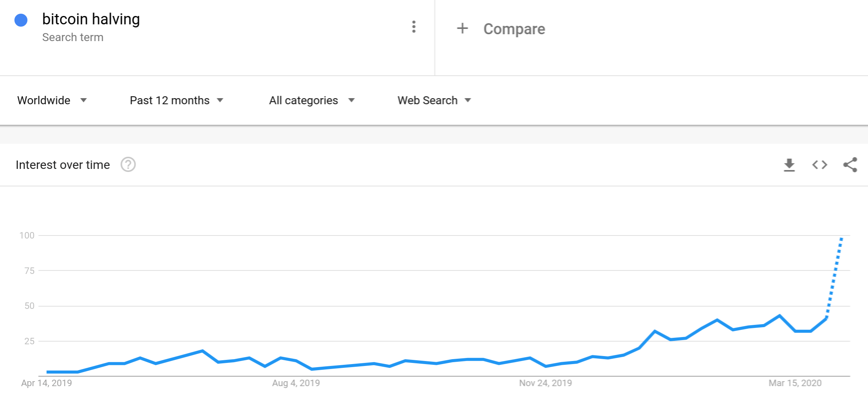868x404 pixels.
Task: Select the Apr 14, 2019 axis label
Action: click(46, 383)
